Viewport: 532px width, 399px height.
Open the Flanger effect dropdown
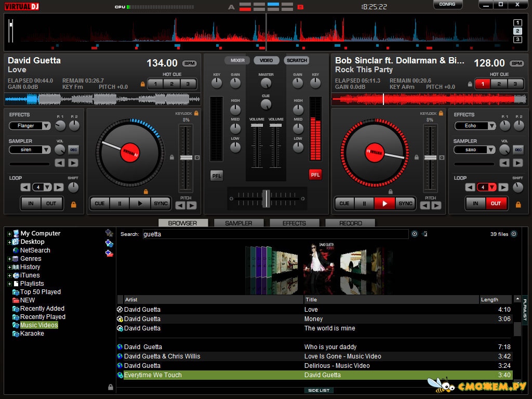point(46,126)
